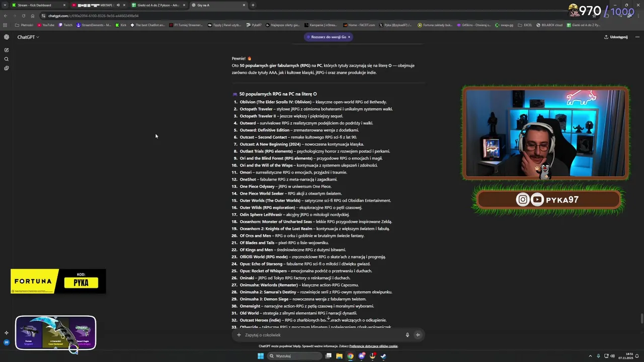Dismiss the 'Rozszerz do wersji Go' banner
The height and width of the screenshot is (362, 644).
[349, 37]
